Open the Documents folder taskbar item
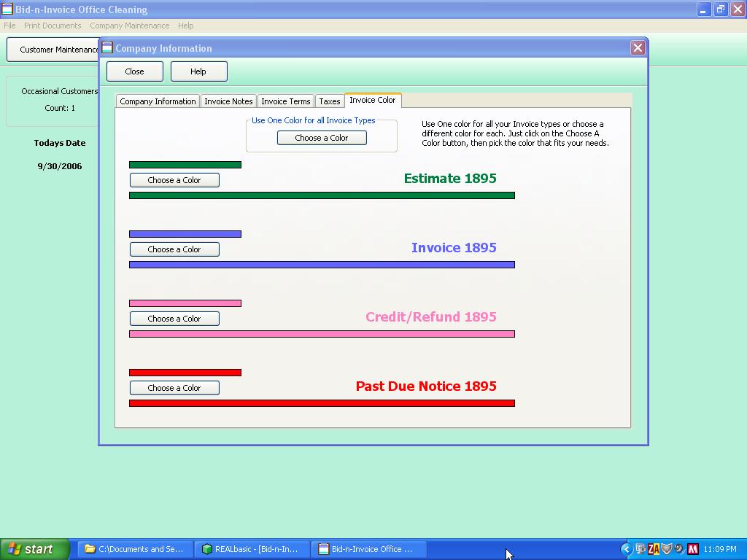The width and height of the screenshot is (747, 560). click(x=135, y=549)
